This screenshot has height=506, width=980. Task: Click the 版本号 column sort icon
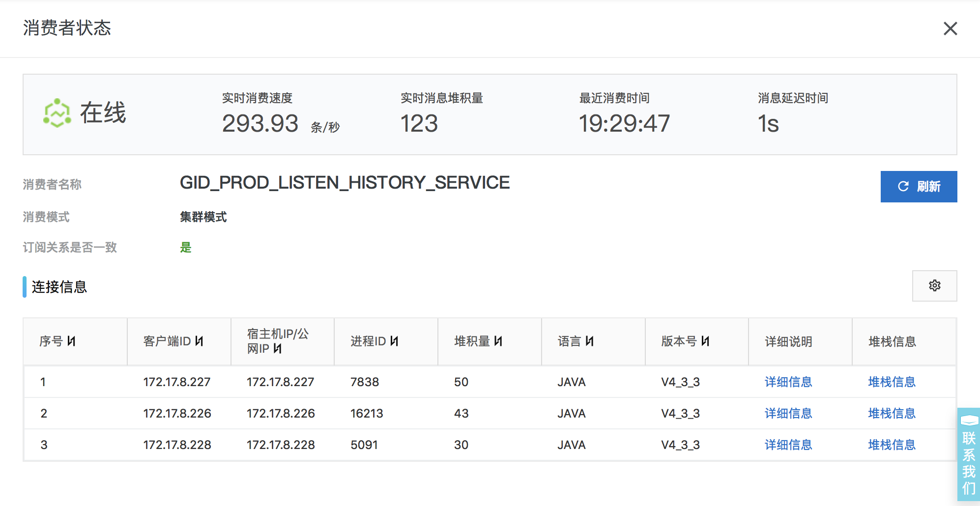705,341
